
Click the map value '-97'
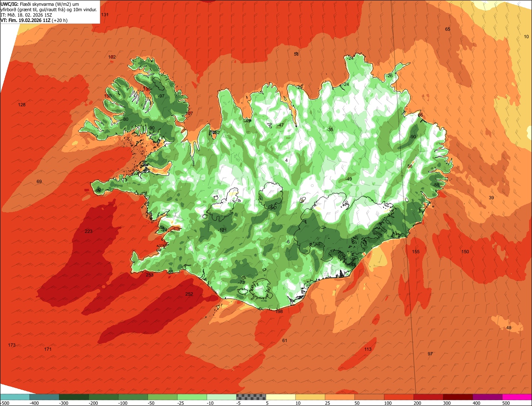point(161,96)
